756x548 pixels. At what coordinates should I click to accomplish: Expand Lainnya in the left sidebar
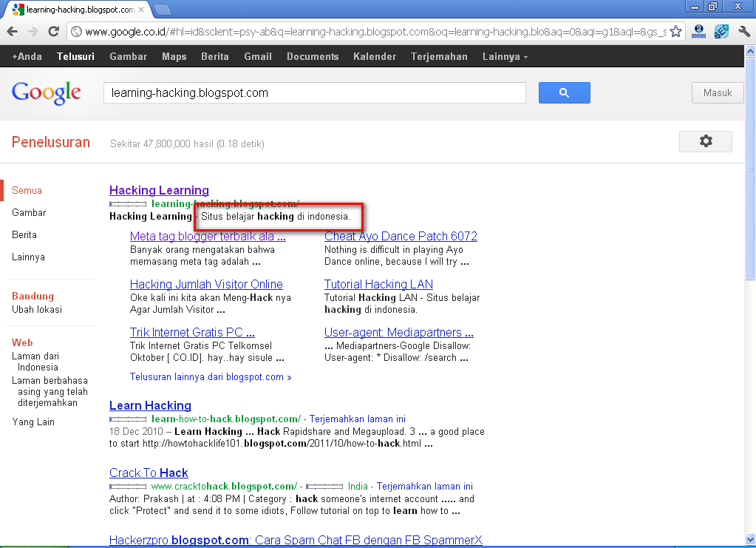[x=28, y=257]
